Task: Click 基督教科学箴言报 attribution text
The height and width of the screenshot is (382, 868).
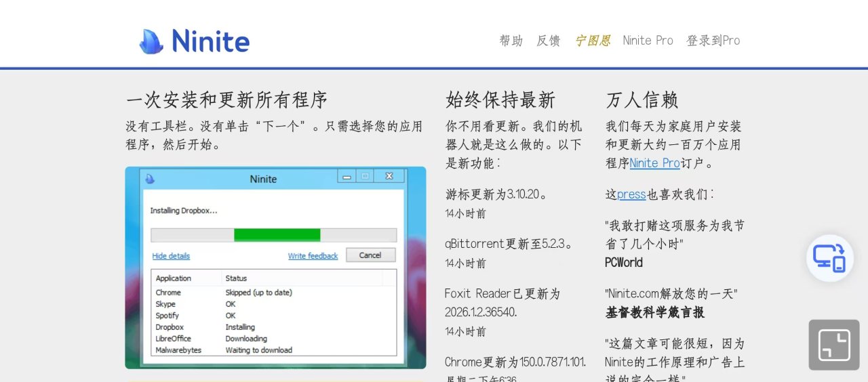Action: click(x=655, y=312)
